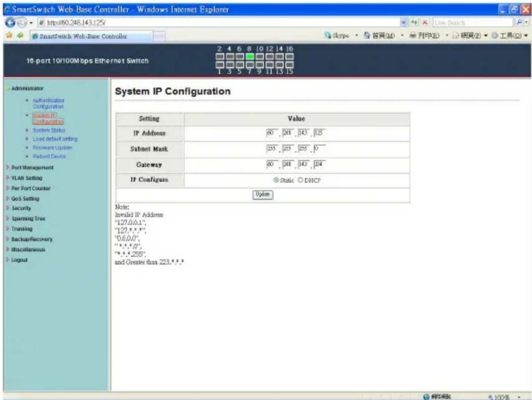The width and height of the screenshot is (532, 400).
Task: Expand the Spanning Tree section
Action: [x=26, y=219]
